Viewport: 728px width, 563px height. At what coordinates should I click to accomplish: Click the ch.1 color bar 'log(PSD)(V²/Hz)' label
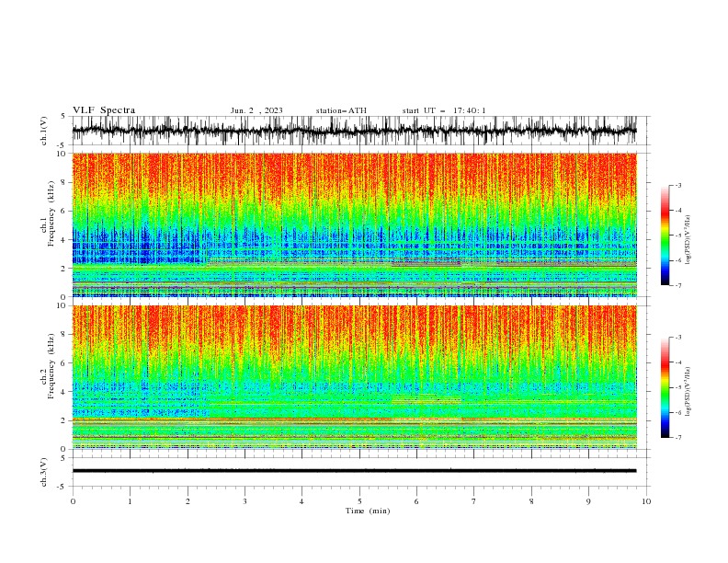(688, 240)
